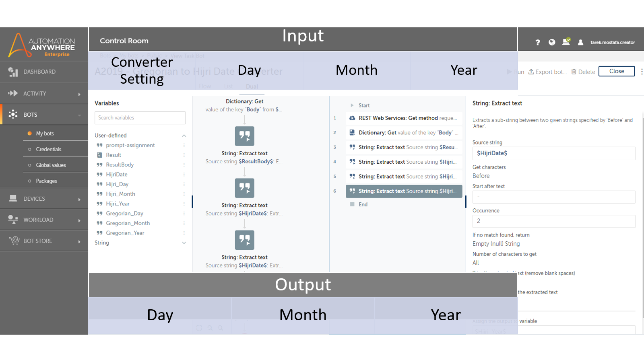
Task: Open the Global values menu item
Action: click(x=51, y=165)
